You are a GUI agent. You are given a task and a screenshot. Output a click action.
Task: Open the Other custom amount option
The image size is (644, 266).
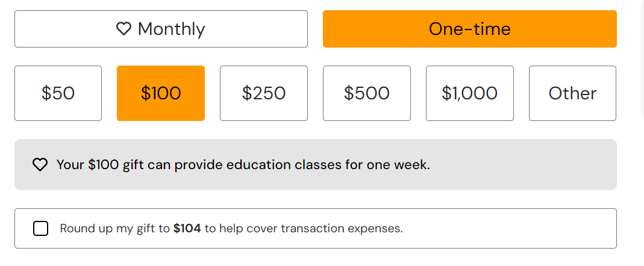(x=572, y=93)
